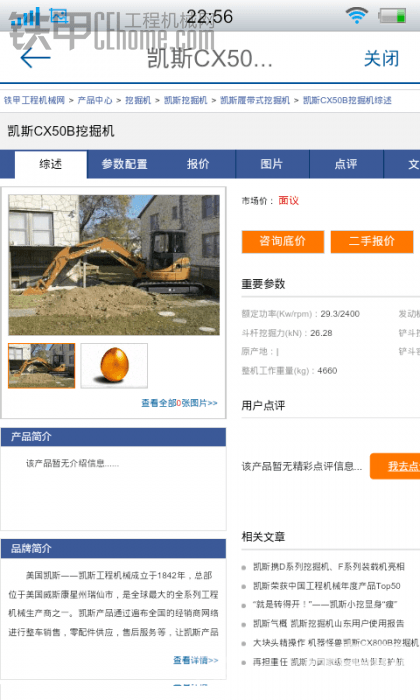
Task: Open 凯斯CX50B挖掘机综述 breadcrumb link
Action: pyautogui.click(x=347, y=100)
